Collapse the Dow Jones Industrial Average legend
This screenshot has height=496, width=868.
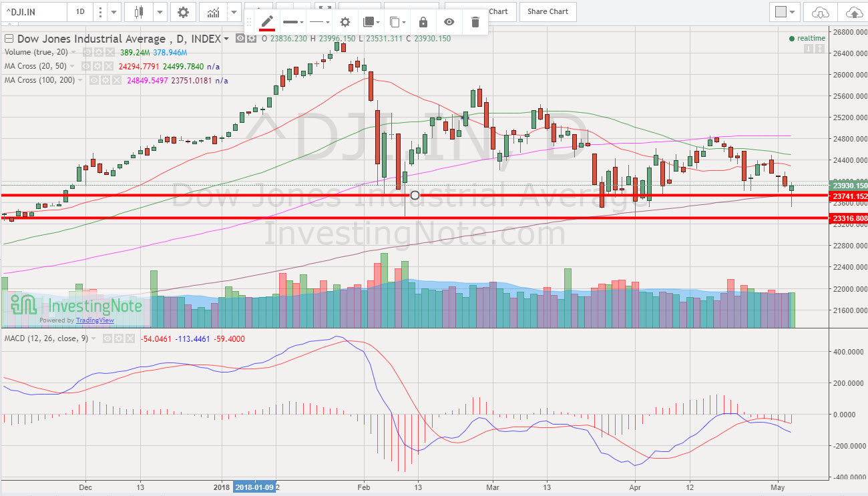(9, 39)
